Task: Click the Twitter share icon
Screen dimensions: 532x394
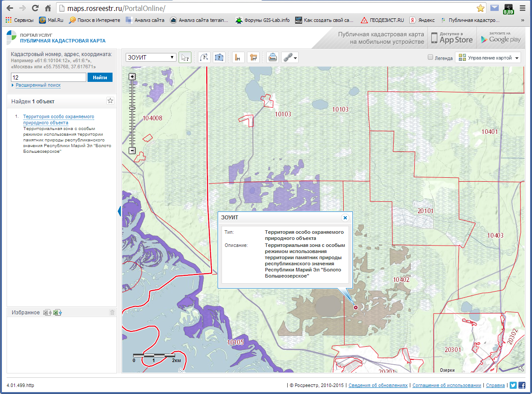Action: [513, 385]
